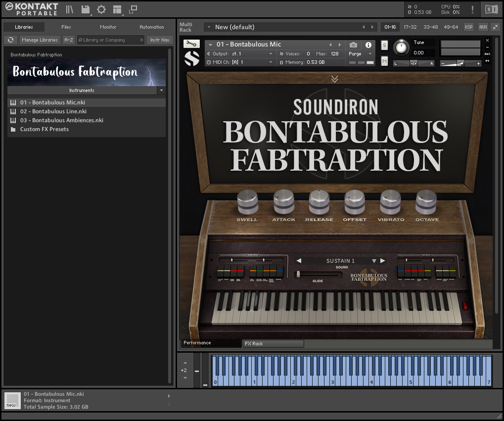Toggle the browser panel icon in header

tap(69, 10)
